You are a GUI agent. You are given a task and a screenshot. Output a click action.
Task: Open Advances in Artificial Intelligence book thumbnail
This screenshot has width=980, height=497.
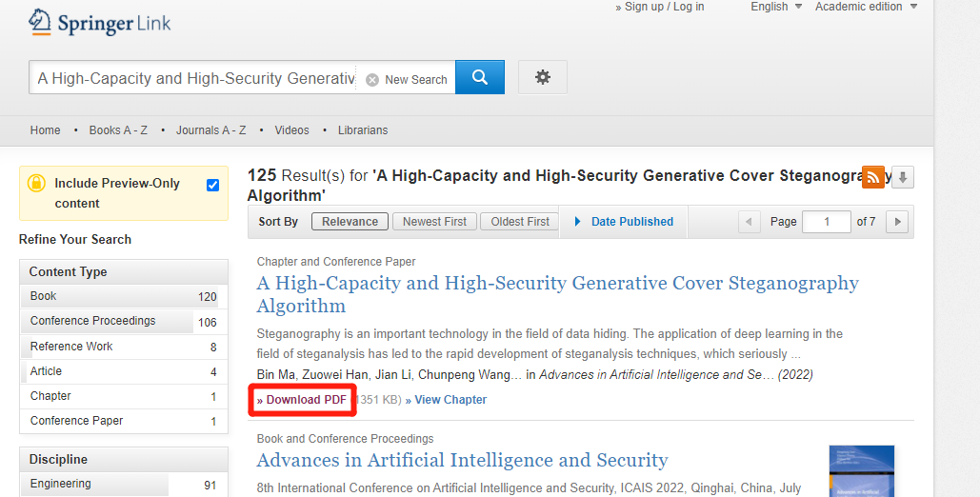(x=861, y=470)
